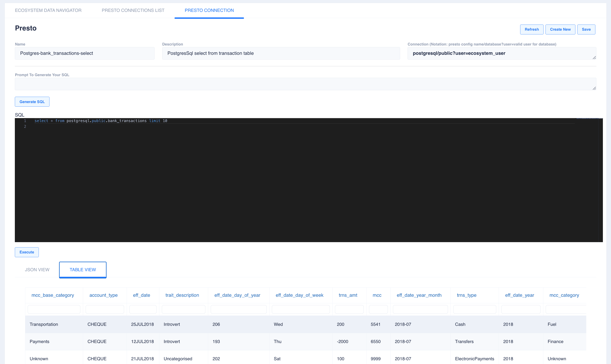The image size is (611, 364).
Task: Sort by trns_type column header
Action: click(x=467, y=295)
